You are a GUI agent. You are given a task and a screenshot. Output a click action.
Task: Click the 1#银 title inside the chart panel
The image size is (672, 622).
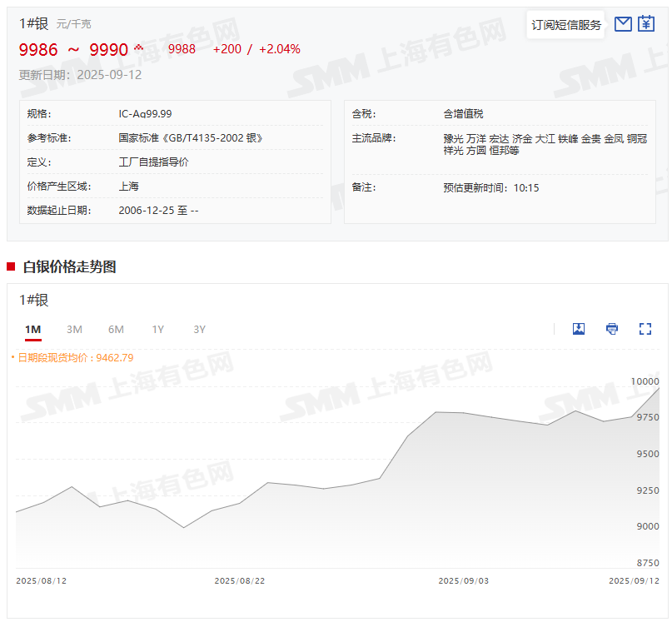34,301
